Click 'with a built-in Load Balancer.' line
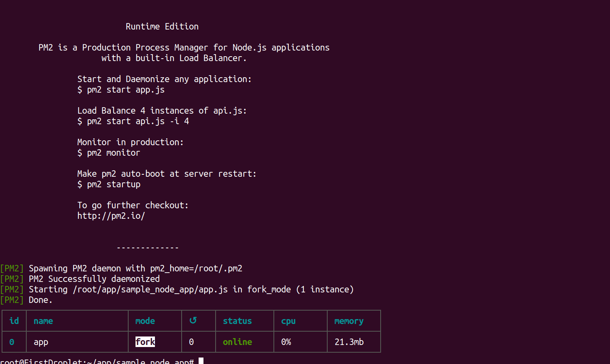The image size is (610, 364). pos(174,58)
